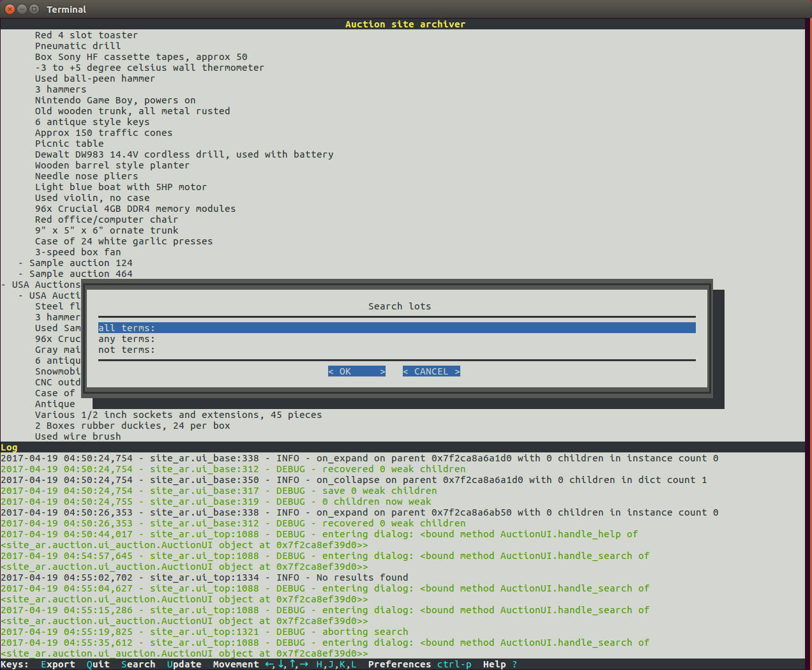This screenshot has height=670, width=812.
Task: Click the 'not terms:' input field
Action: 396,350
